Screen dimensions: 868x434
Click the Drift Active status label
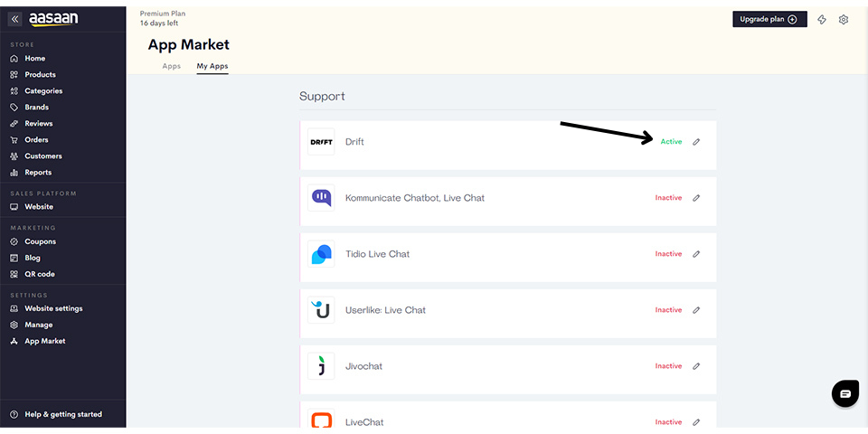pyautogui.click(x=671, y=142)
